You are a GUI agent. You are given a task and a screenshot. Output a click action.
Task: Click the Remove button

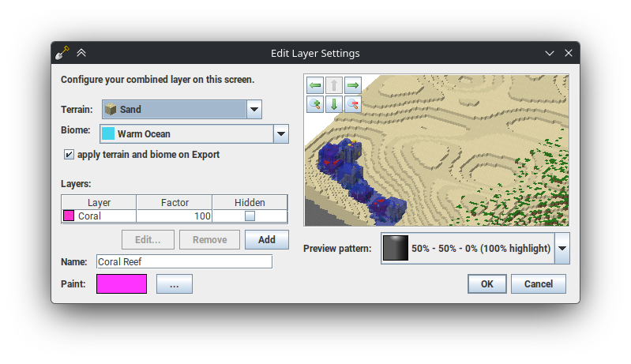(209, 240)
